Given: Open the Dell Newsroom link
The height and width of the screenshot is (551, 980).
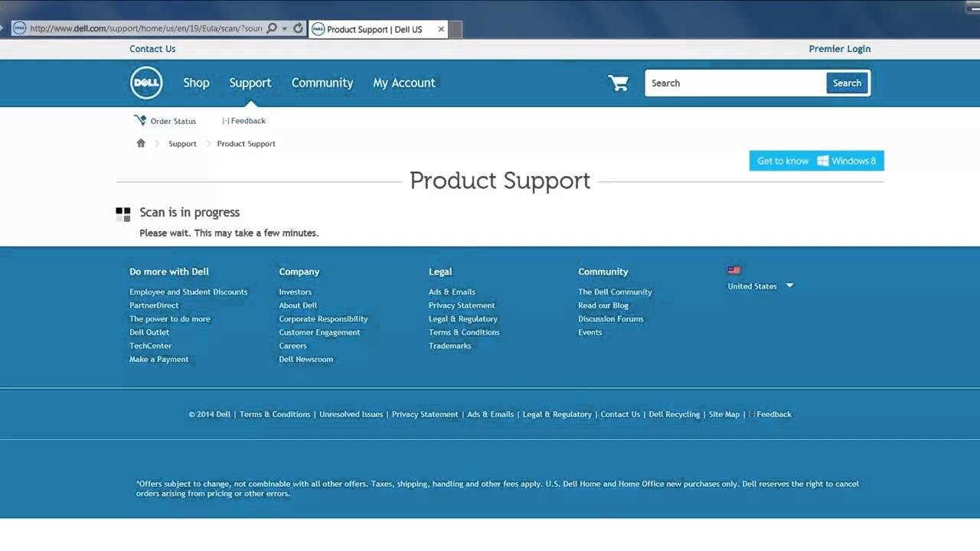Looking at the screenshot, I should tap(305, 359).
